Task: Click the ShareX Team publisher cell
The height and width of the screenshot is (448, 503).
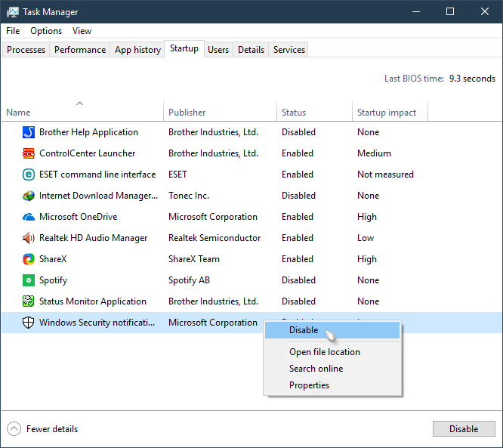Action: 194,259
